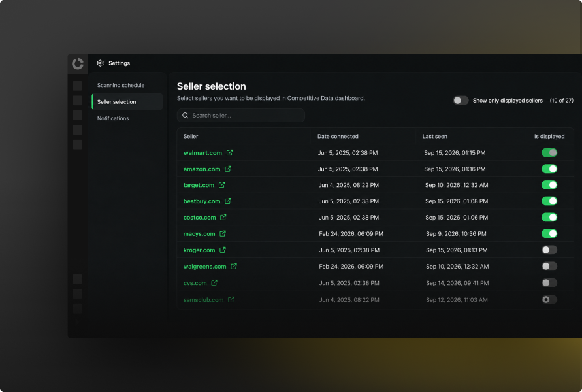Screen dimensions: 582x392
Task: Click the Last seen column header
Action: [x=434, y=137]
